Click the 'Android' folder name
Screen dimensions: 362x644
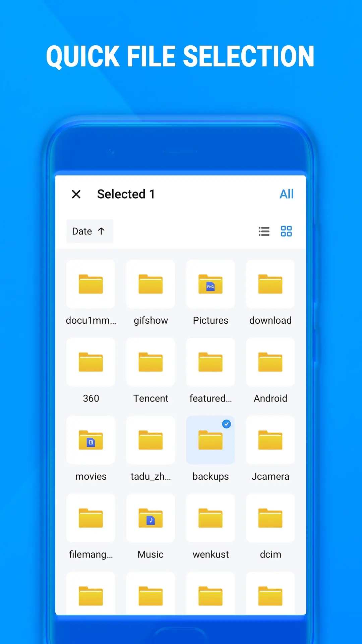(x=270, y=398)
